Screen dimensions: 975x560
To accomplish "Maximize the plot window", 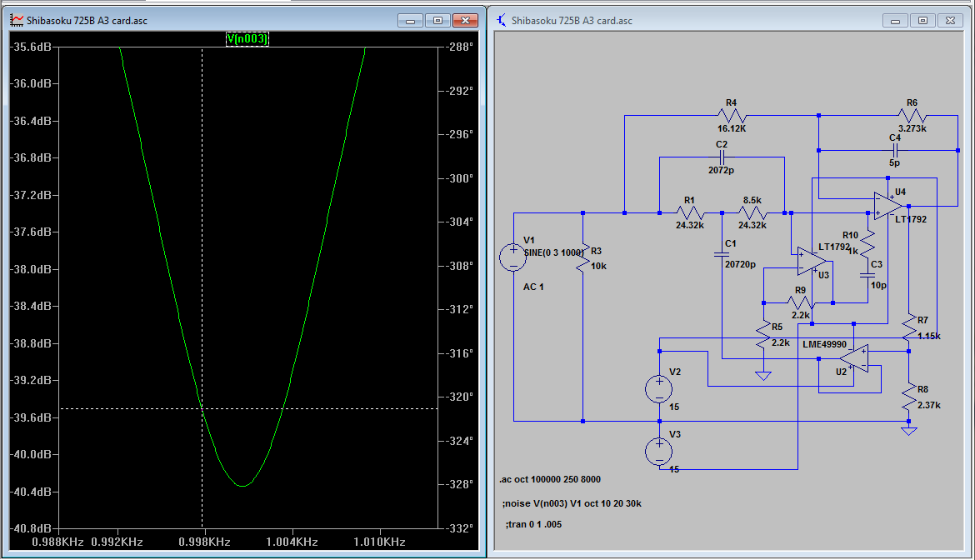I will click(x=437, y=21).
